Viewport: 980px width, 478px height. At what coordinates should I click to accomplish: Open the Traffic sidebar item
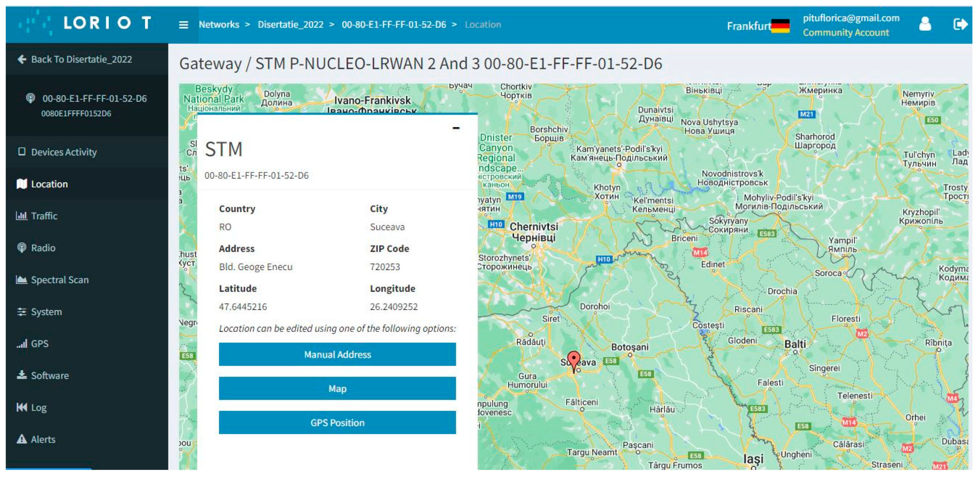(x=44, y=216)
